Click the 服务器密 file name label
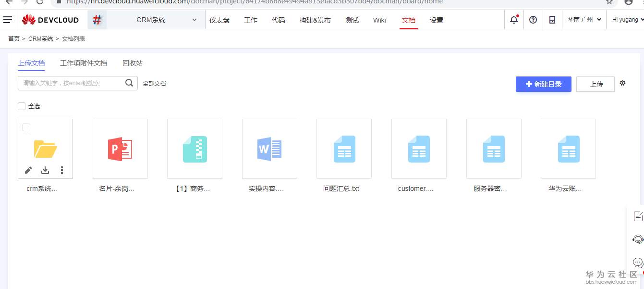Screen dimensions: 644x289 point(490,188)
